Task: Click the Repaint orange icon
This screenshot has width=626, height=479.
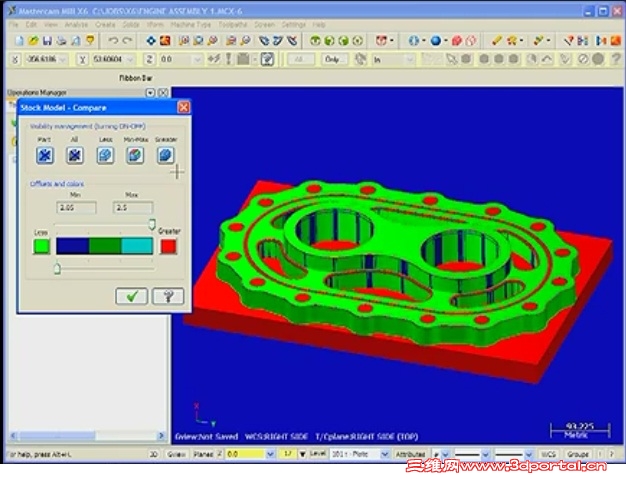Action: 165,40
